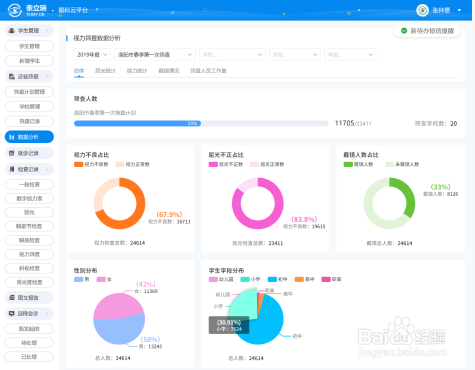Toggle the 小学 legend swatch
The image size is (475, 370).
245,279
